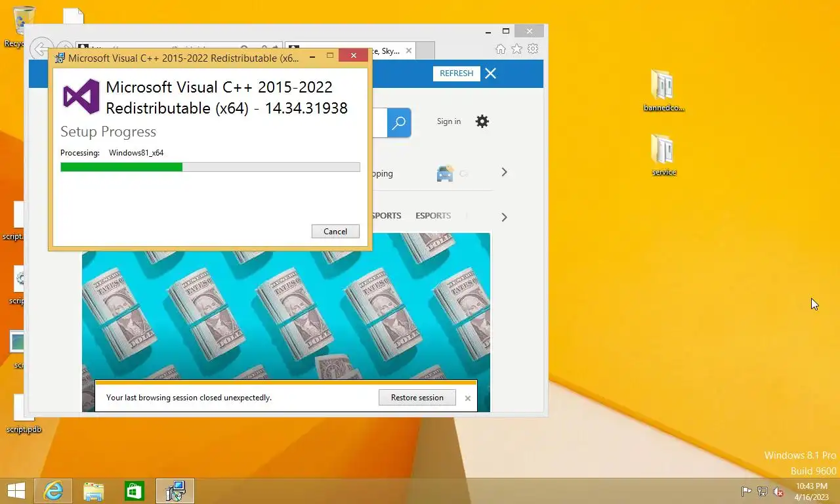Click the Sign in link on the webpage
840x504 pixels.
[x=449, y=121]
